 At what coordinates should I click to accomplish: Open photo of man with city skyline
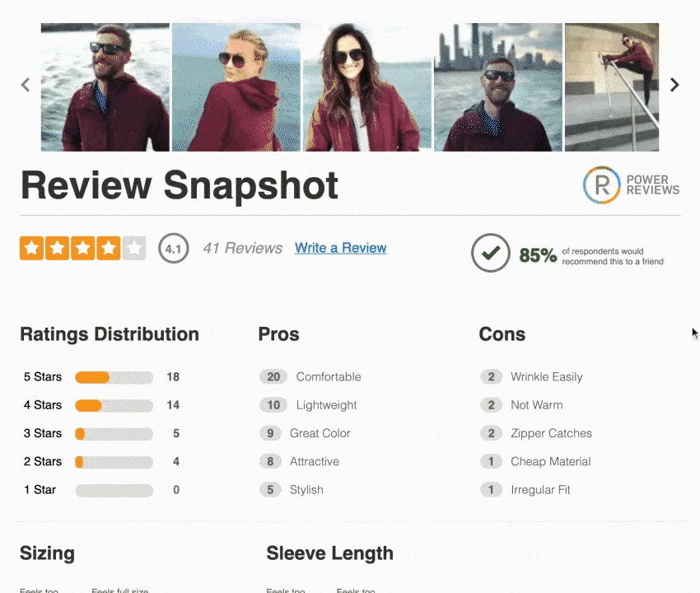tap(497, 87)
